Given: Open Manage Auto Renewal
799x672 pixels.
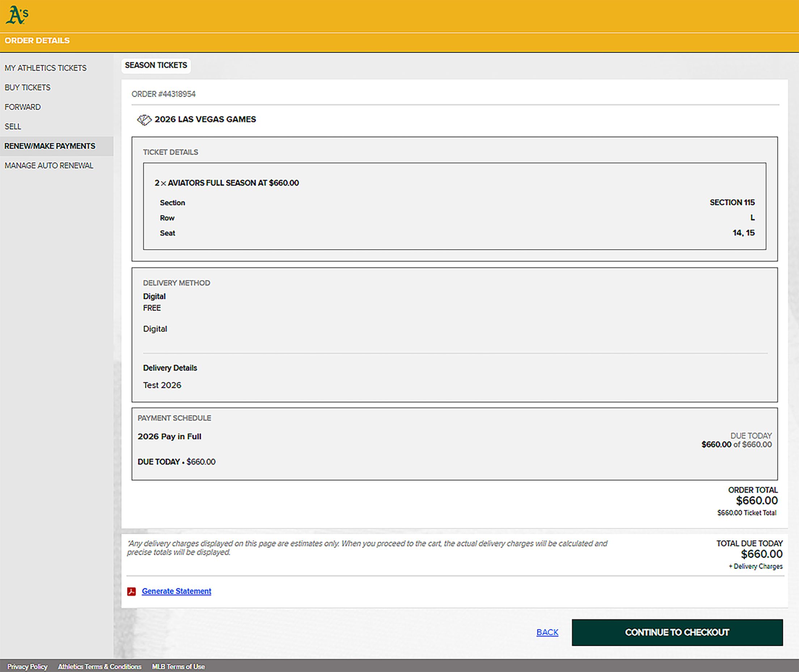Looking at the screenshot, I should (49, 165).
